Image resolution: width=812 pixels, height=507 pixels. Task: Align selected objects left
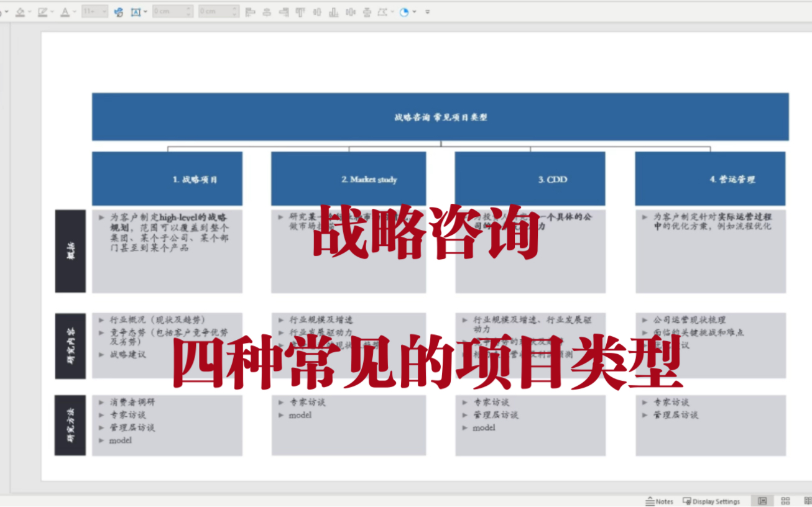click(251, 12)
